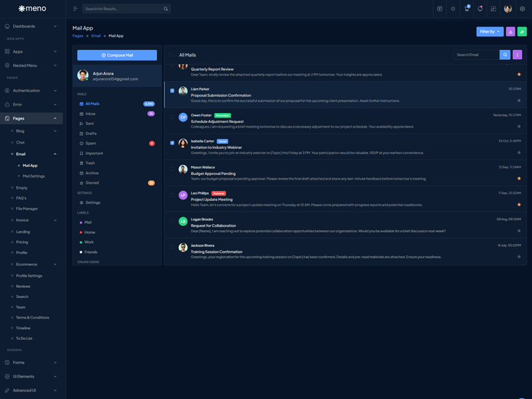Open the Inbox mail folder

point(90,114)
